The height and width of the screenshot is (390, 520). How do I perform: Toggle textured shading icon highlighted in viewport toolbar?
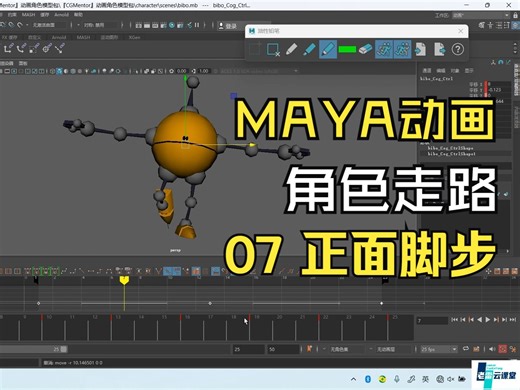tap(59, 71)
